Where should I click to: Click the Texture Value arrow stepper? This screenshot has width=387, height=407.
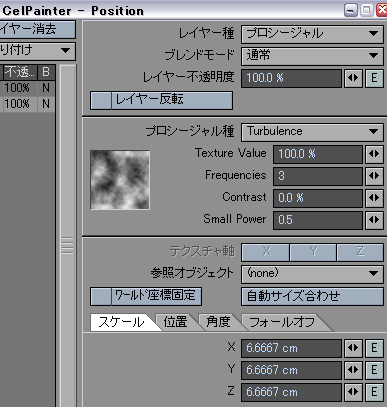click(374, 154)
